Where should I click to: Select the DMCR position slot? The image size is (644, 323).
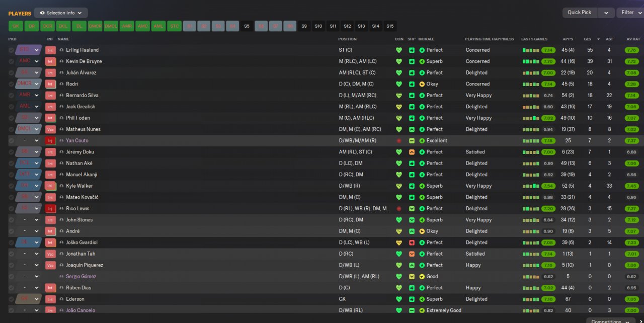click(x=95, y=26)
